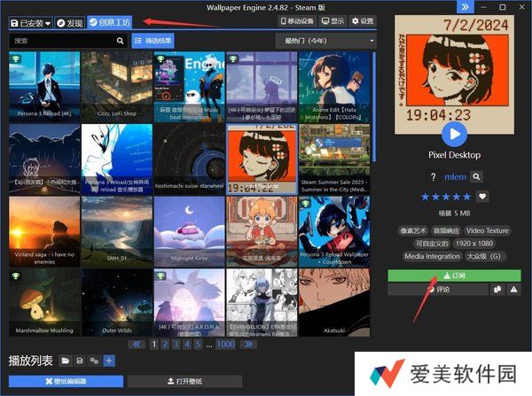This screenshot has height=396, width=532.
Task: Rate wallpaper using the stars
Action: 446,197
